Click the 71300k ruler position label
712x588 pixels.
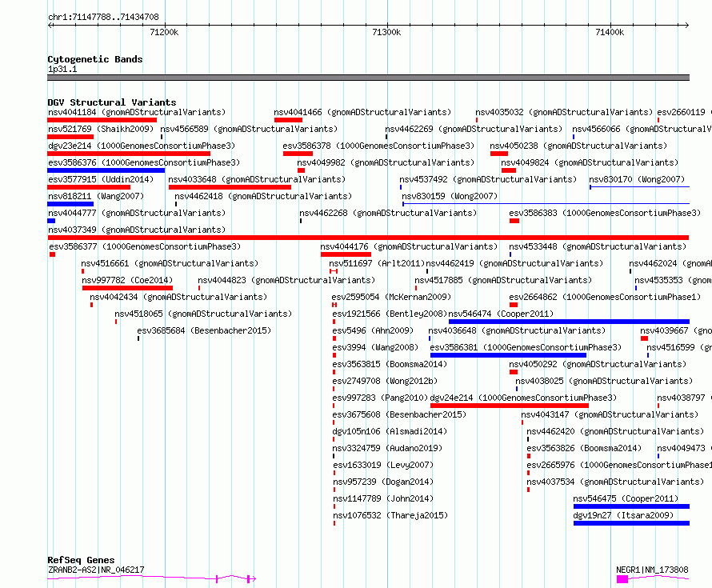(386, 32)
